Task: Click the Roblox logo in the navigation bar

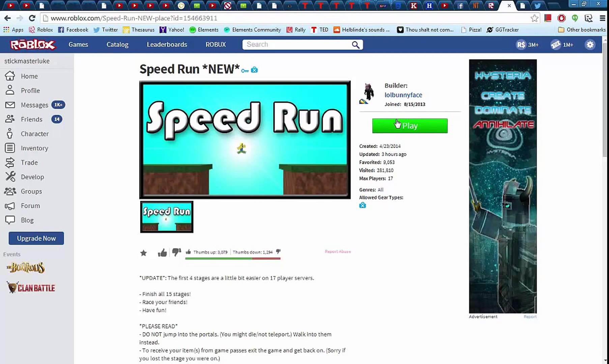Action: 33,44
